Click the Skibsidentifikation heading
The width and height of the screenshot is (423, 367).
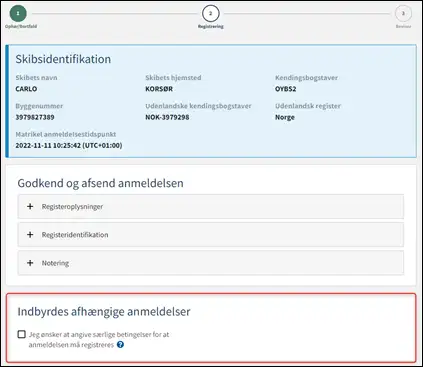click(63, 59)
